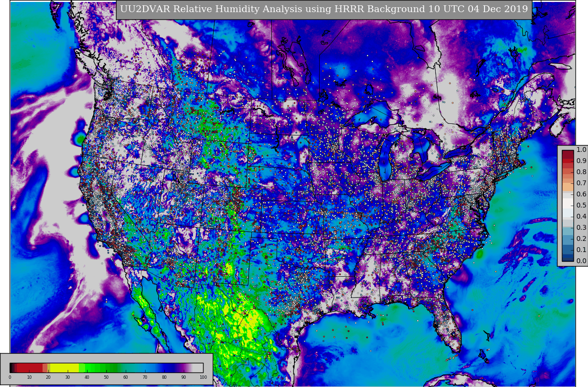Pick the yellow segment of the horizontal humidity colorbar
The width and height of the screenshot is (588, 387).
tap(64, 368)
